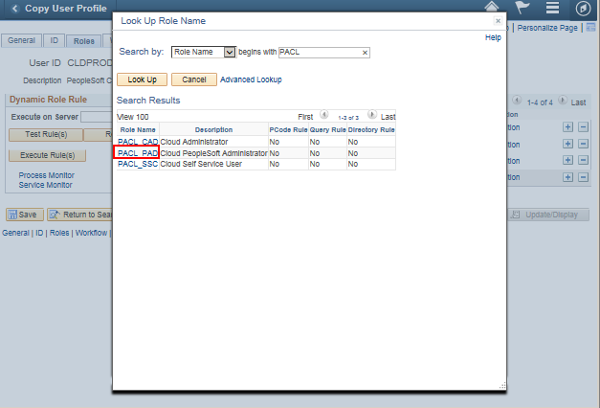Delete the second role row
The height and width of the screenshot is (408, 600).
[583, 144]
